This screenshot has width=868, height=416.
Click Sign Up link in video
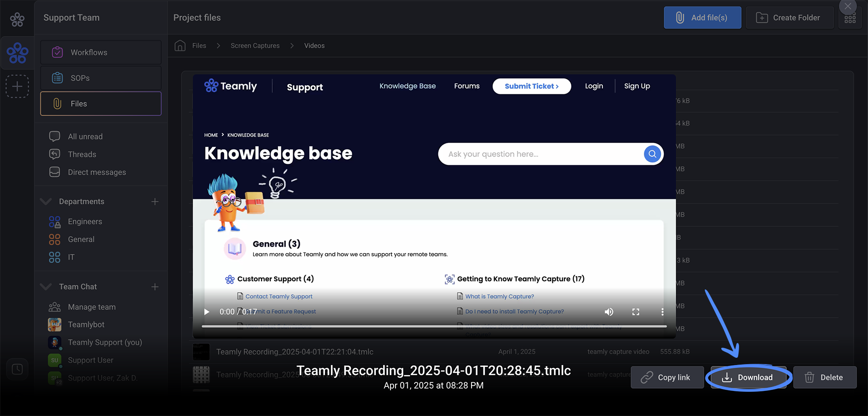(637, 86)
